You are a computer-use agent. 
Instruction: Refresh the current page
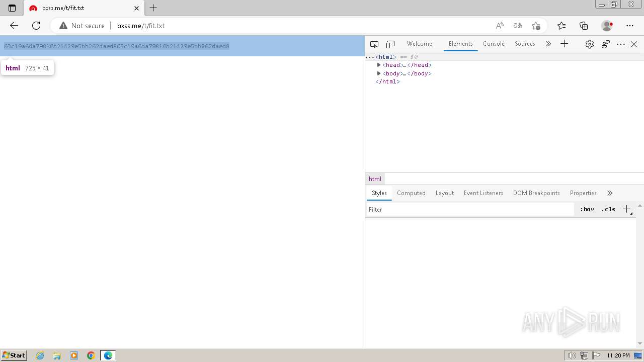point(36,26)
